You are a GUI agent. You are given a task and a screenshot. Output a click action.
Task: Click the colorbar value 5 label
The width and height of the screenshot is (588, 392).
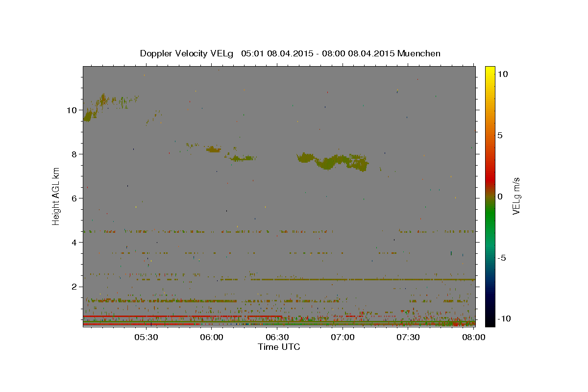tap(500, 135)
